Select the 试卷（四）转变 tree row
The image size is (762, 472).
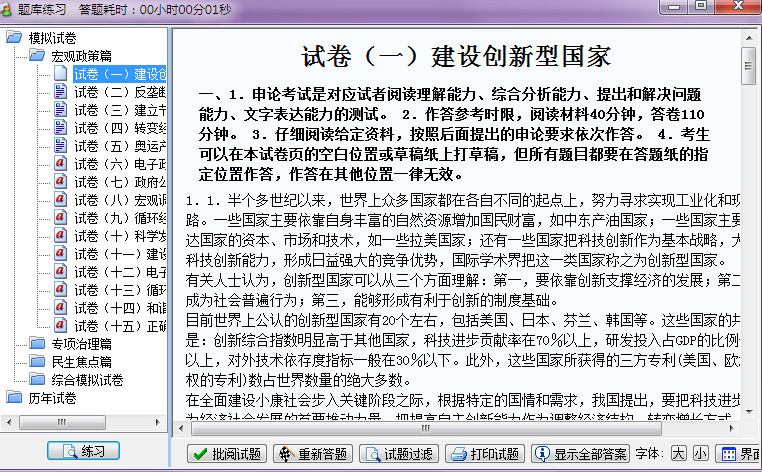[120, 128]
